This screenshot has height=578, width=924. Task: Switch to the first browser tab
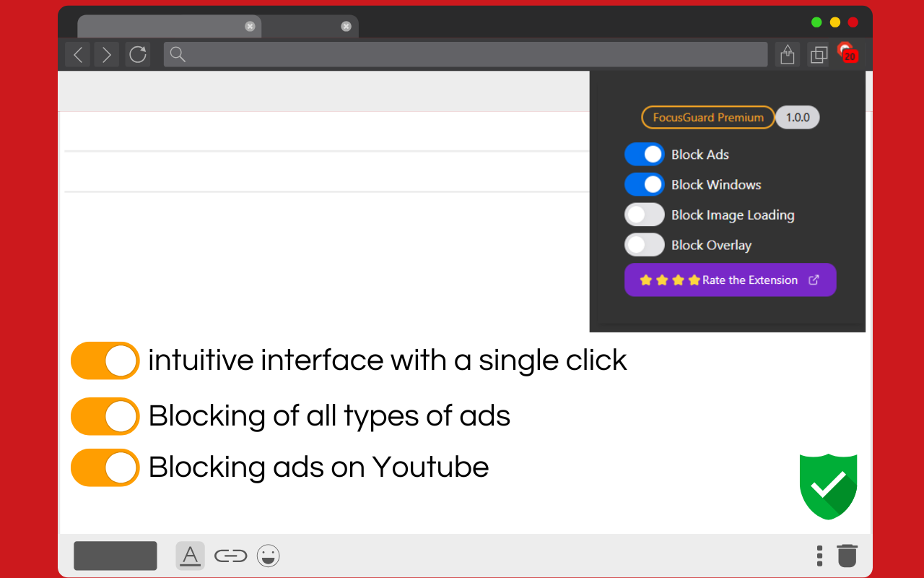(x=166, y=26)
